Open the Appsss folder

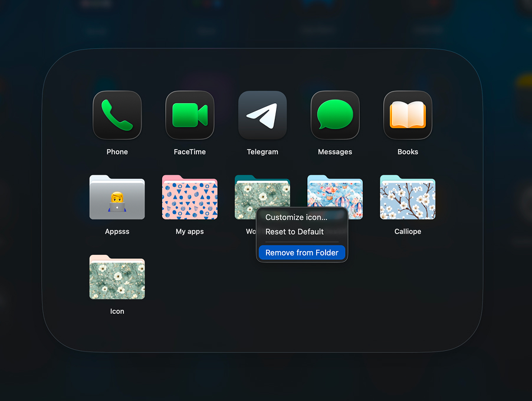(117, 197)
